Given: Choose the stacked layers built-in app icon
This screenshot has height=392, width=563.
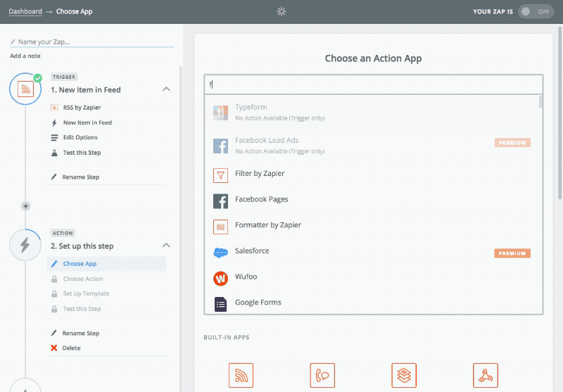Looking at the screenshot, I should [404, 376].
